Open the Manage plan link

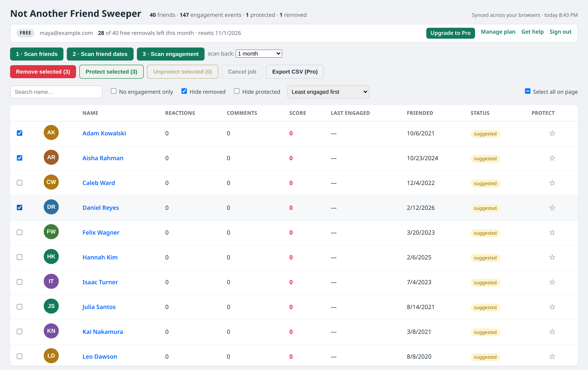pos(498,32)
